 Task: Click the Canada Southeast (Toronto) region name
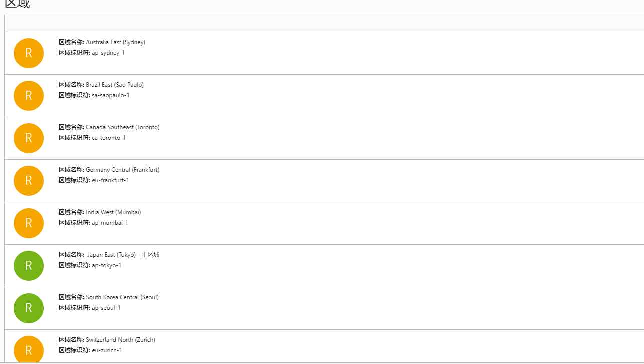(x=123, y=127)
